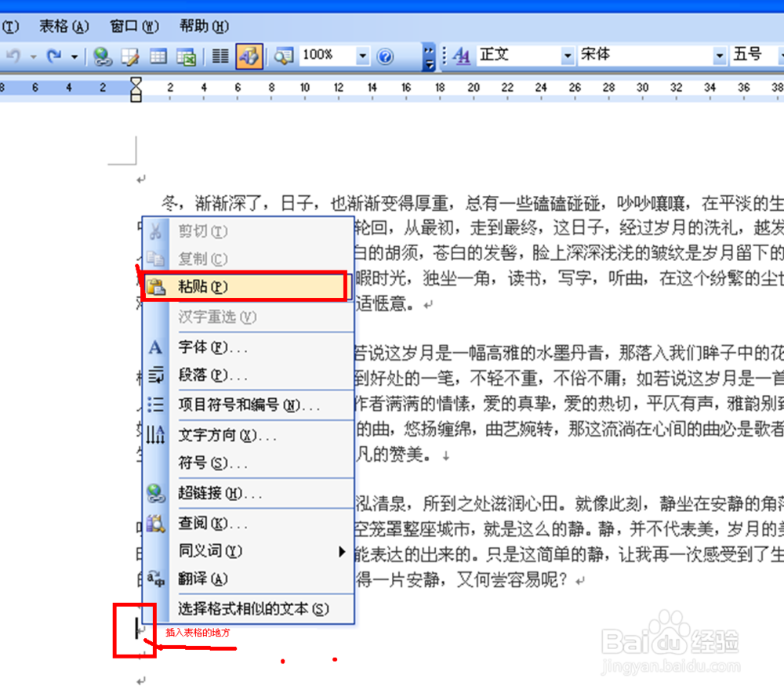The image size is (784, 693).
Task: Click the Tables and Borders pencil icon
Action: pos(130,56)
